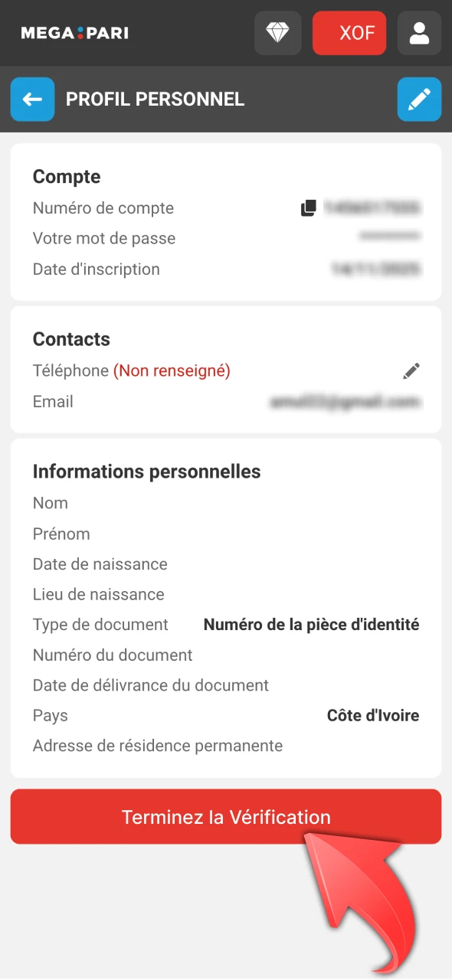This screenshot has width=452, height=980.
Task: Click the Informations personnelles heading
Action: click(146, 472)
